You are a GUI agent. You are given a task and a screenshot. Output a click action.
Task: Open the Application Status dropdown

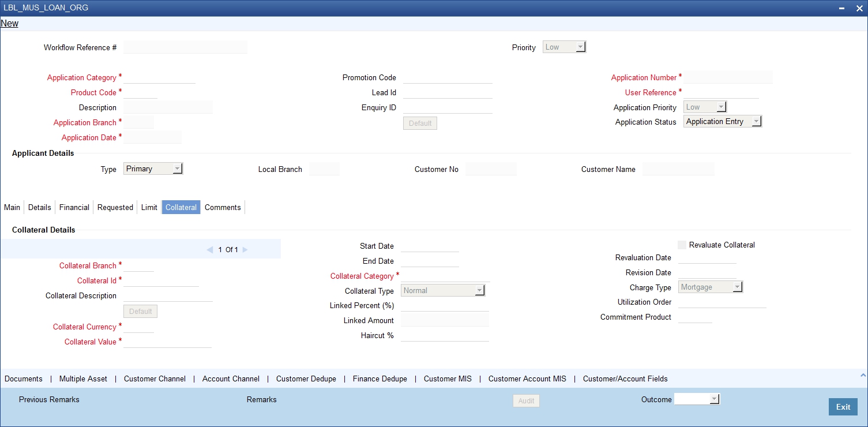click(723, 122)
